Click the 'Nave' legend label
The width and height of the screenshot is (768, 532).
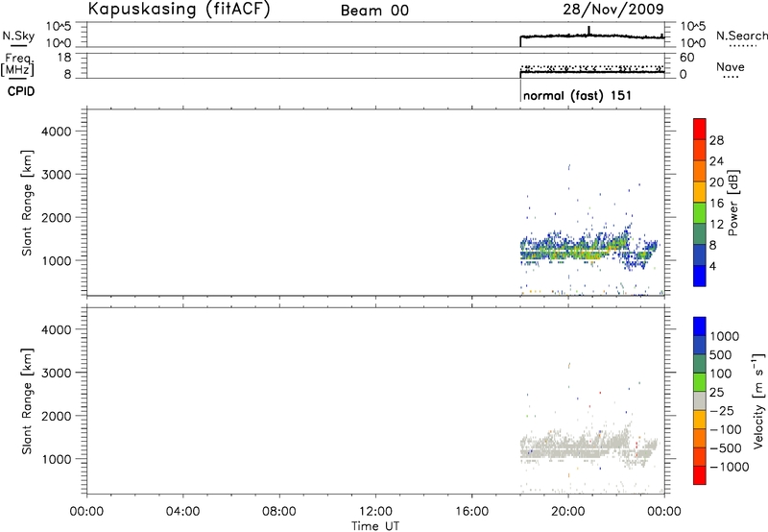(730, 67)
